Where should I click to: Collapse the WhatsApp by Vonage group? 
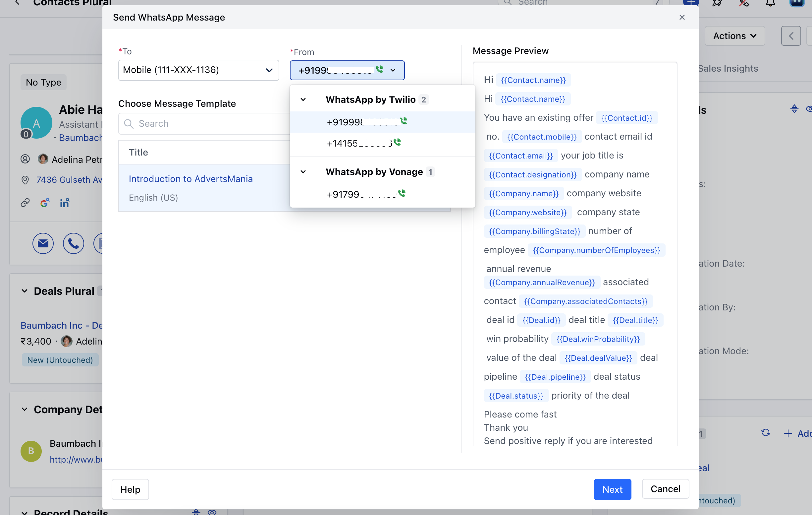[303, 172]
